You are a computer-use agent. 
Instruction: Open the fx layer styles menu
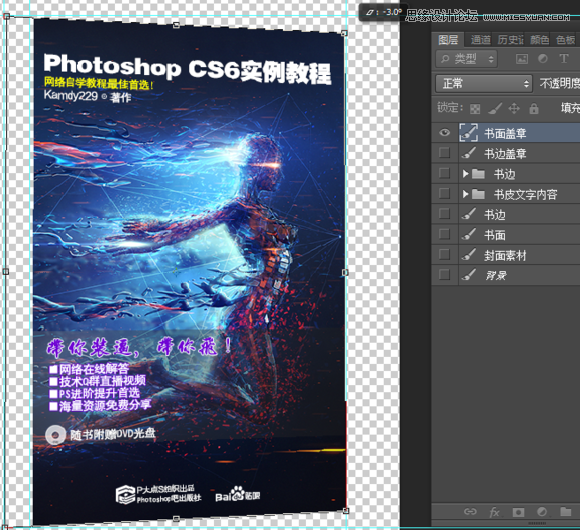pos(495,512)
